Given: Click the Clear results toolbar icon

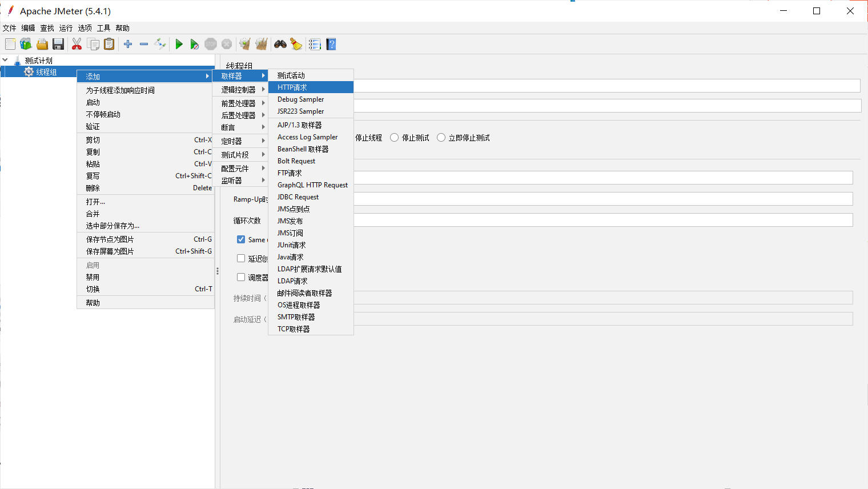Looking at the screenshot, I should click(x=245, y=44).
